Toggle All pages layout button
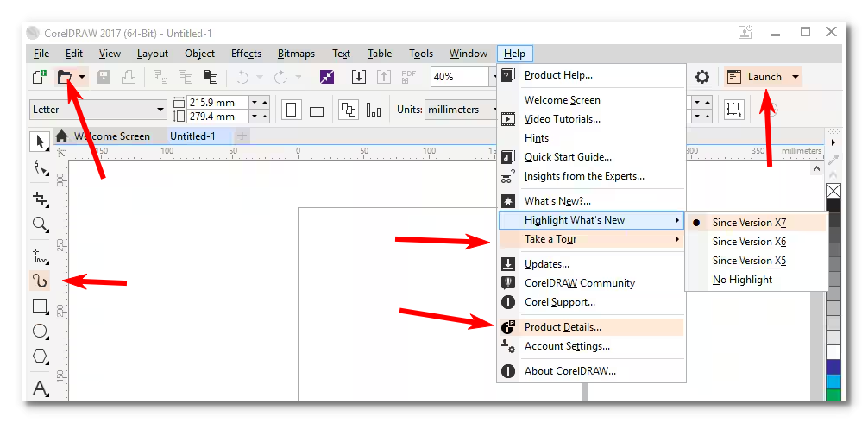The image size is (868, 423). point(349,109)
